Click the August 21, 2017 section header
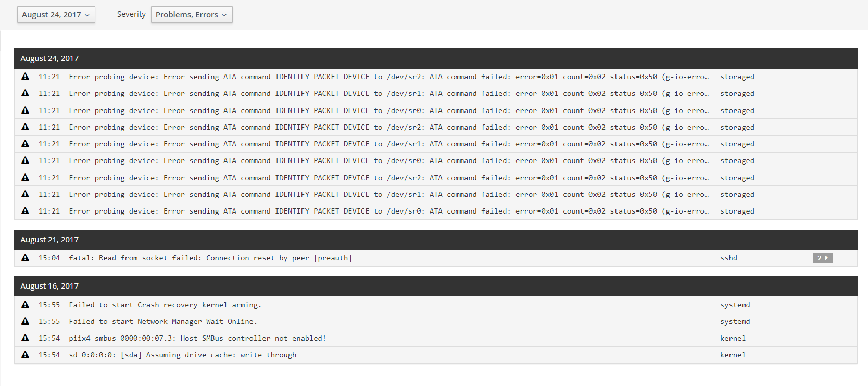The height and width of the screenshot is (386, 868). (x=49, y=240)
